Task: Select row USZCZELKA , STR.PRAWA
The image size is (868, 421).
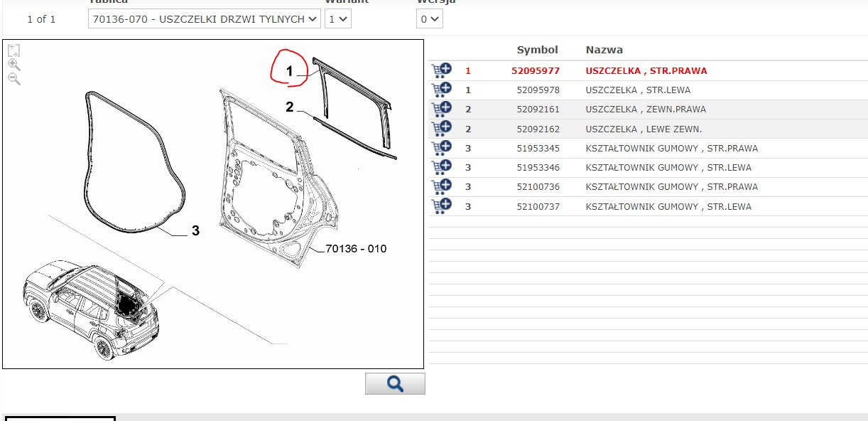Action: (648, 70)
